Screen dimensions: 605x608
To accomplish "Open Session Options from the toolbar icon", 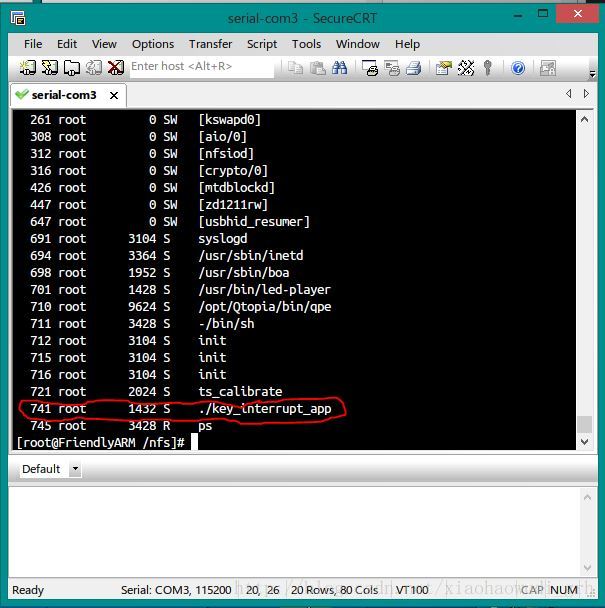I will [x=444, y=68].
